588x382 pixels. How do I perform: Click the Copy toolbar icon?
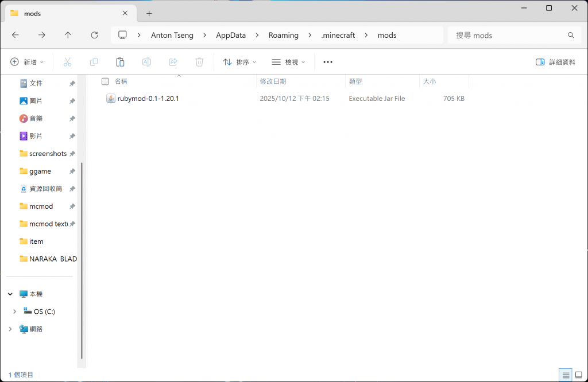tap(94, 62)
